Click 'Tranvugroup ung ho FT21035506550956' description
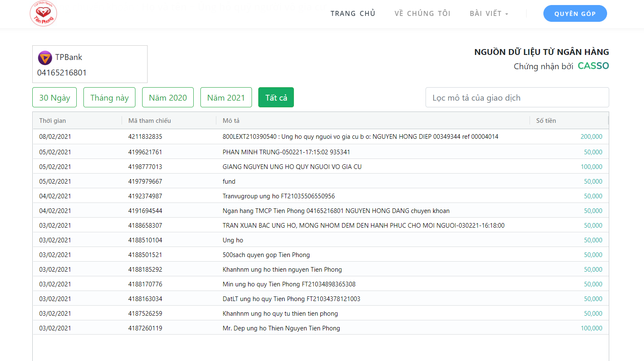The image size is (644, 361). click(x=279, y=196)
